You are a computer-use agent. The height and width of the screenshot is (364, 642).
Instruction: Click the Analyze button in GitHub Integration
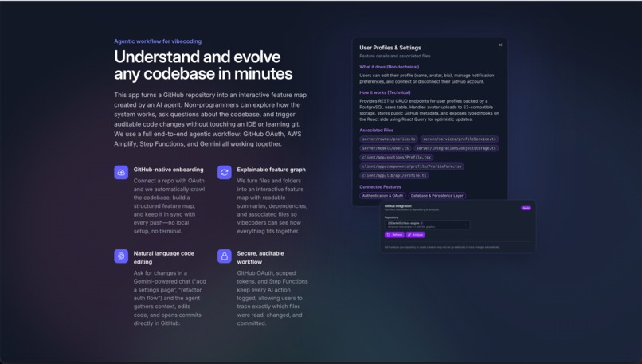[415, 235]
